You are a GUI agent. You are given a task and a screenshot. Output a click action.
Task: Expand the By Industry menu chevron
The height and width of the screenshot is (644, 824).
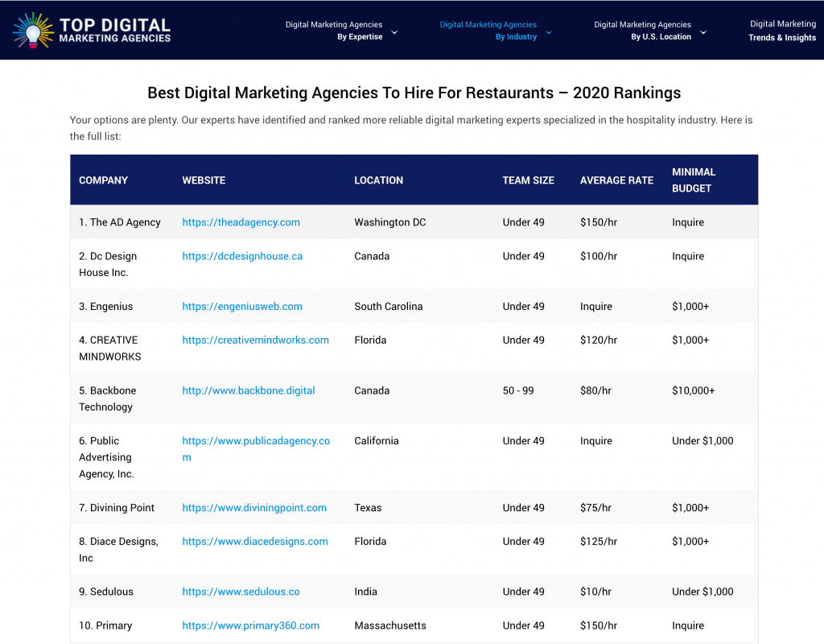[549, 32]
